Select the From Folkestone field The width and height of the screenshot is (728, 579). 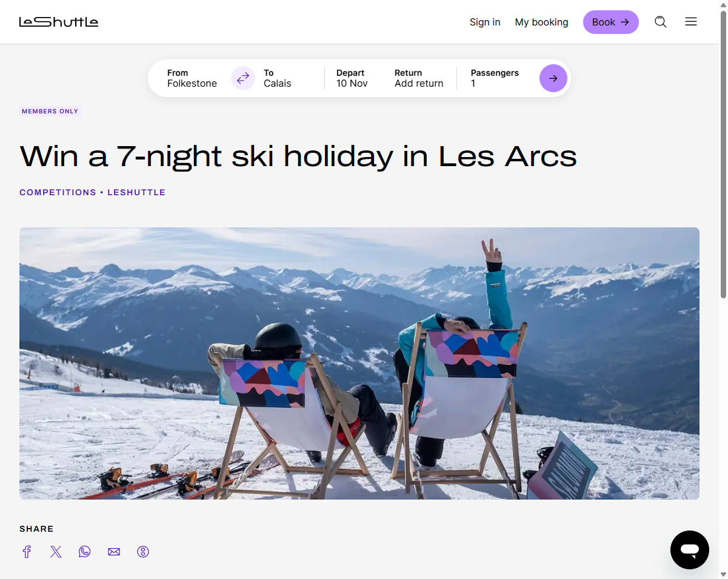click(x=192, y=78)
